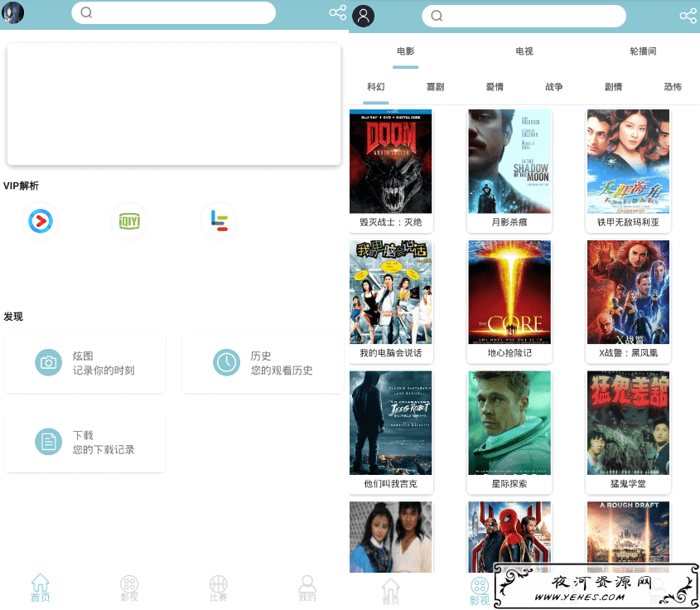Viewport: 700px width, 610px height.
Task: Switch to the 轮播间 tab
Action: point(643,51)
